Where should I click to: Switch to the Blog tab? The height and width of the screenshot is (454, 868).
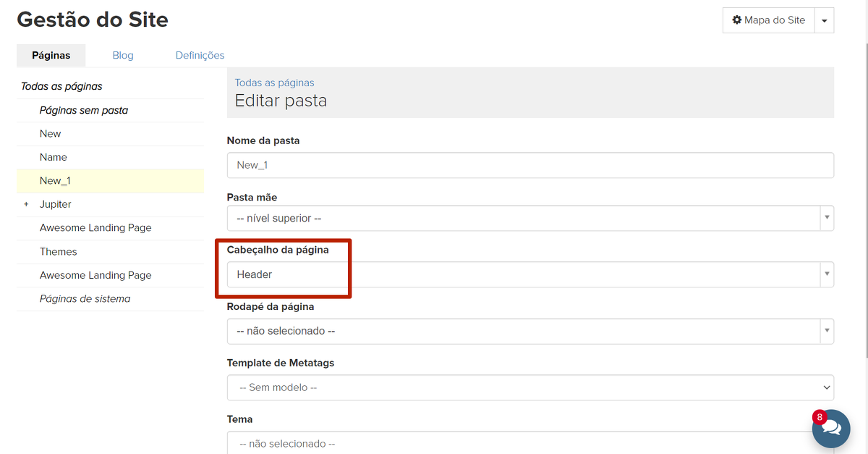coord(123,55)
